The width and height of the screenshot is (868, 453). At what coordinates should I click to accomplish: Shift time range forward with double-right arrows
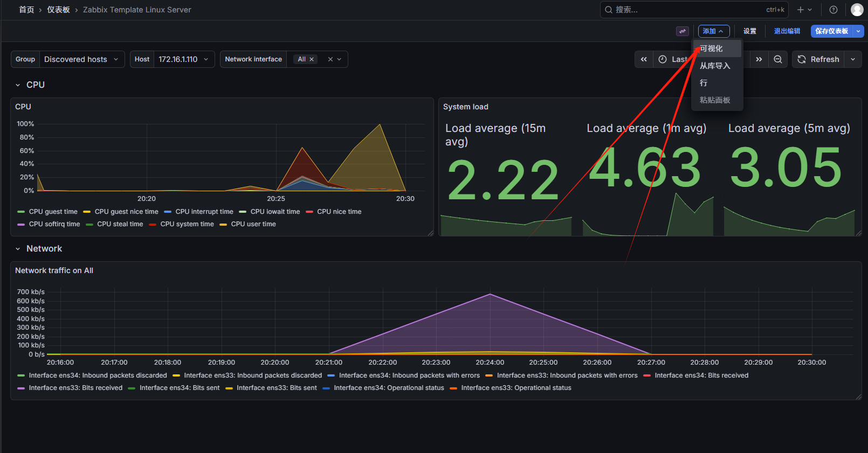click(759, 59)
